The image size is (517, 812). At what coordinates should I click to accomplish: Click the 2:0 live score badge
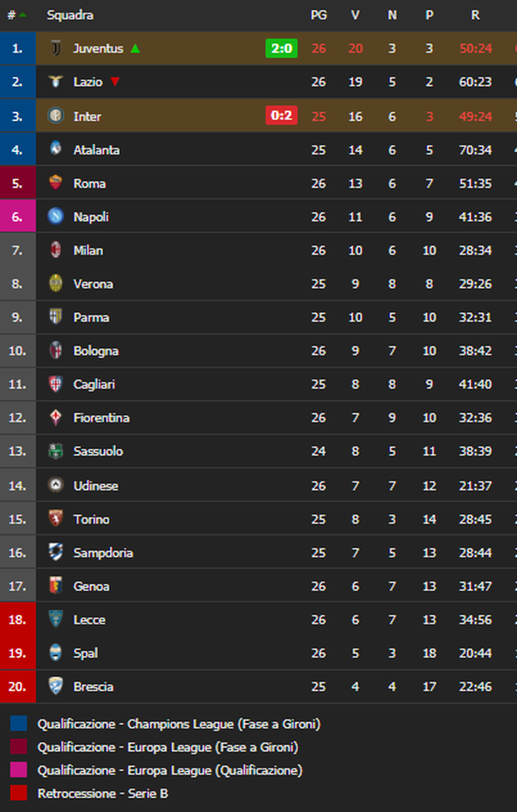[281, 48]
